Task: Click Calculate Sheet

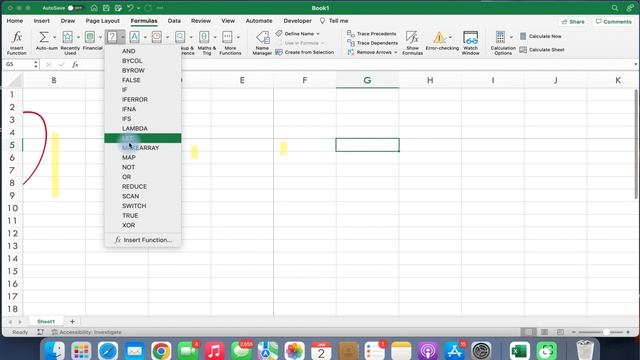Action: (542, 50)
